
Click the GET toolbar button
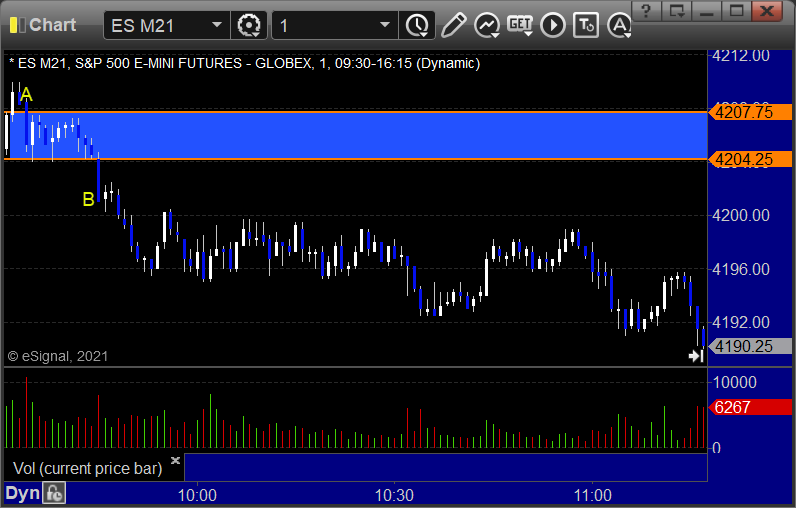tap(520, 25)
